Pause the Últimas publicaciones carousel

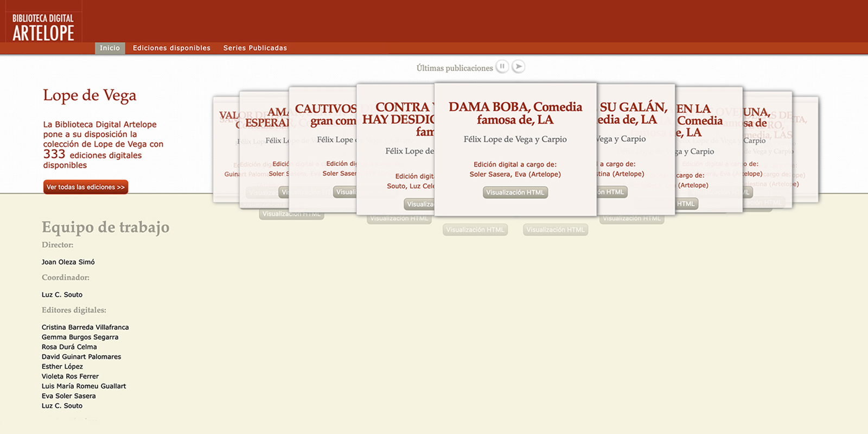[502, 67]
